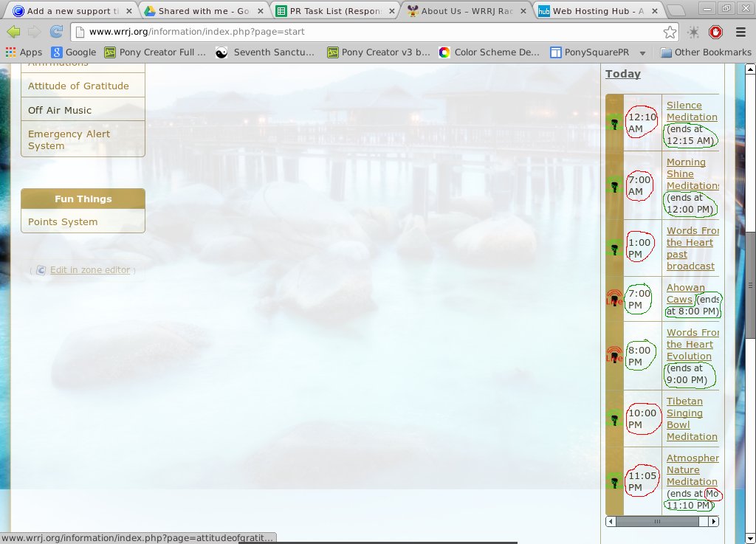756x544 pixels.
Task: Bookmark this page with the star icon
Action: coord(669,32)
